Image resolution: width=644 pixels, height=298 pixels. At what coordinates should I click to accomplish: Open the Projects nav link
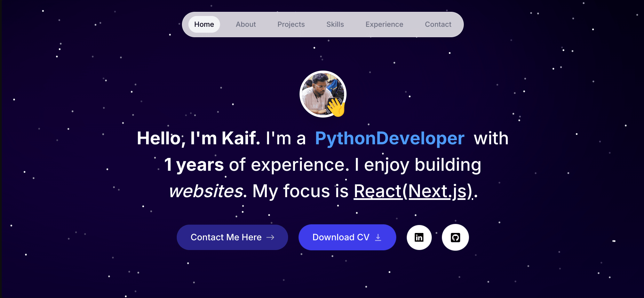point(291,24)
